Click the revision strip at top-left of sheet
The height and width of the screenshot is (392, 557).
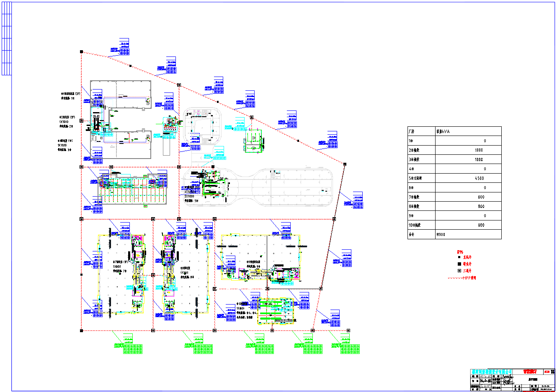click(x=6, y=39)
